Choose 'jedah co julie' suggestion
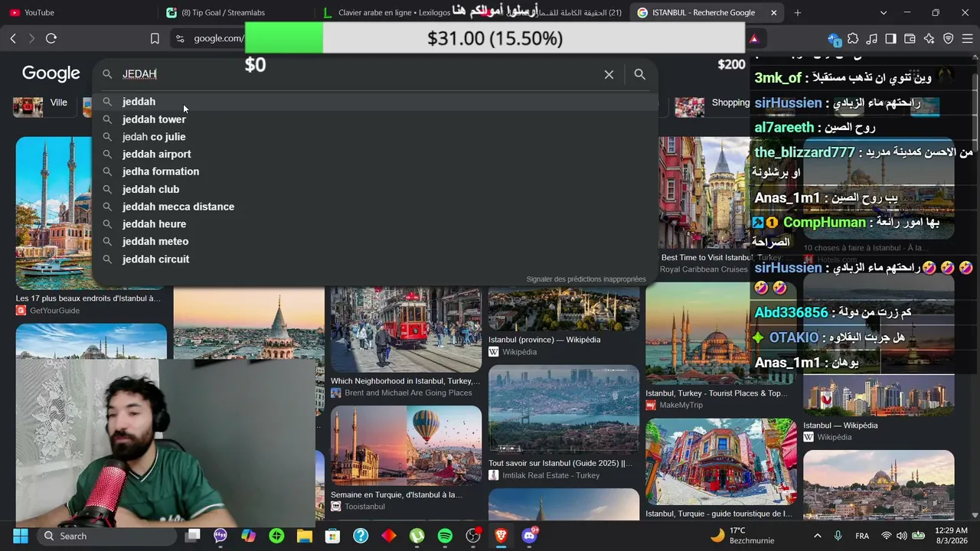The height and width of the screenshot is (551, 980). (x=375, y=137)
